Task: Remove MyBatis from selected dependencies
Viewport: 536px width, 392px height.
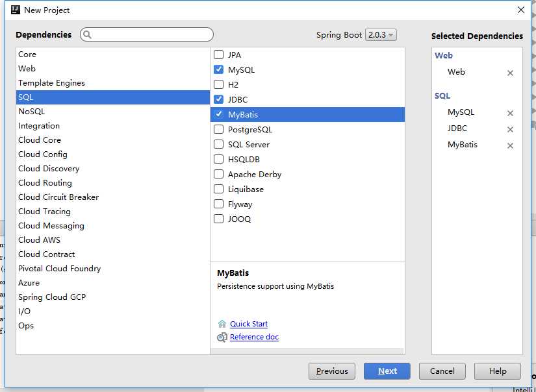Action: tap(510, 146)
